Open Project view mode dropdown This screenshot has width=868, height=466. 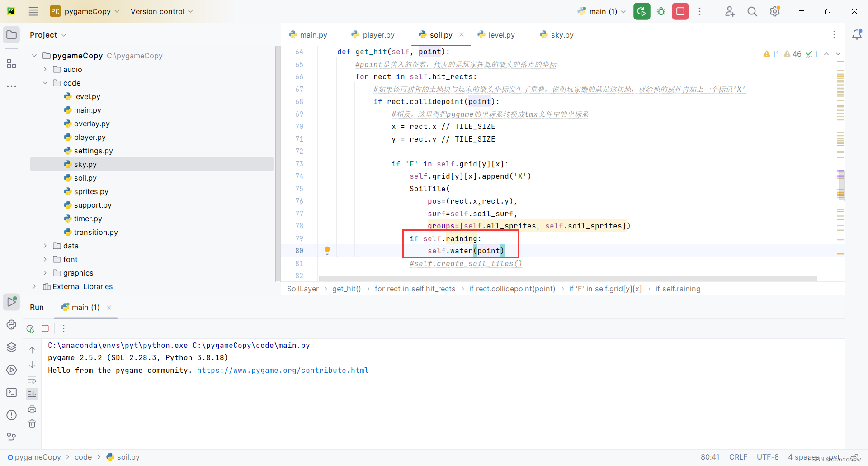point(48,35)
